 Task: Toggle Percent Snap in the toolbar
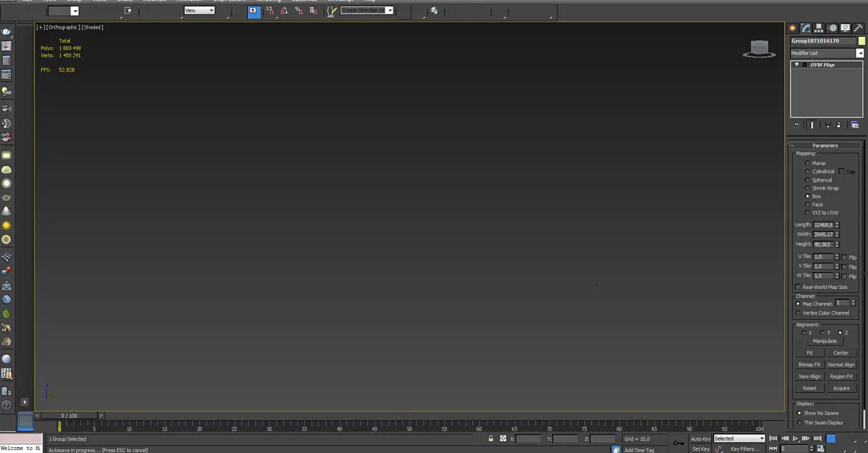(x=299, y=10)
